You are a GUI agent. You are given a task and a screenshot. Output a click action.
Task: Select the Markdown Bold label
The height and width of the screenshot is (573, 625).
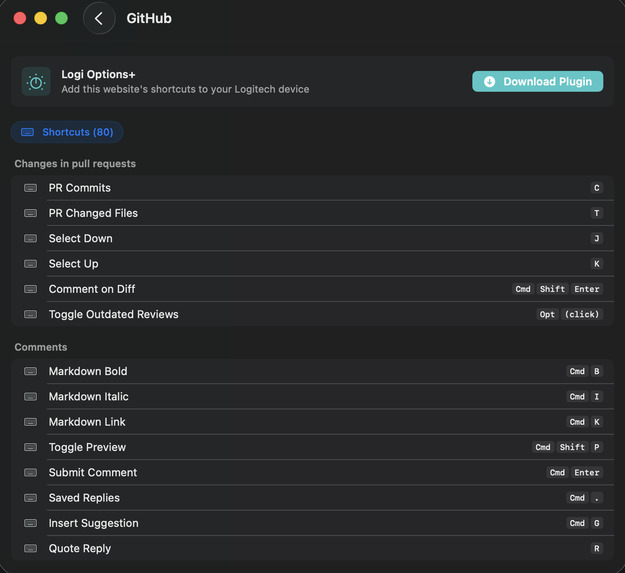tap(88, 371)
